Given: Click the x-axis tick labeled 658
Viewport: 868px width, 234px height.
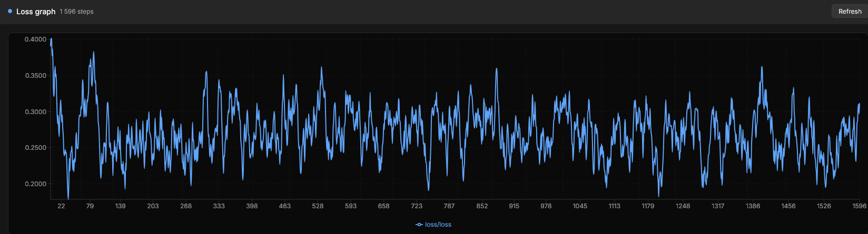Looking at the screenshot, I should click(x=383, y=206).
